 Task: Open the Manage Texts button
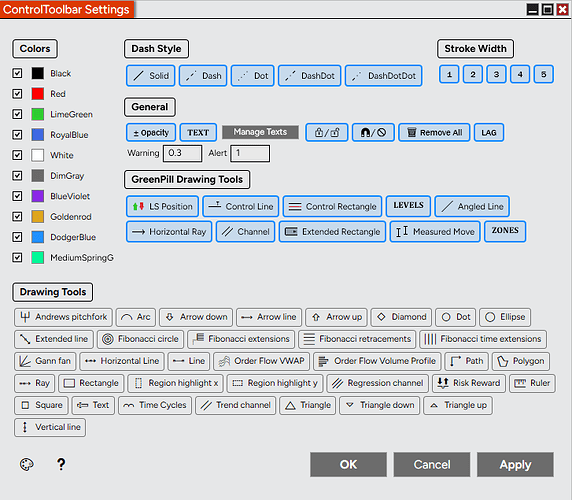click(260, 132)
